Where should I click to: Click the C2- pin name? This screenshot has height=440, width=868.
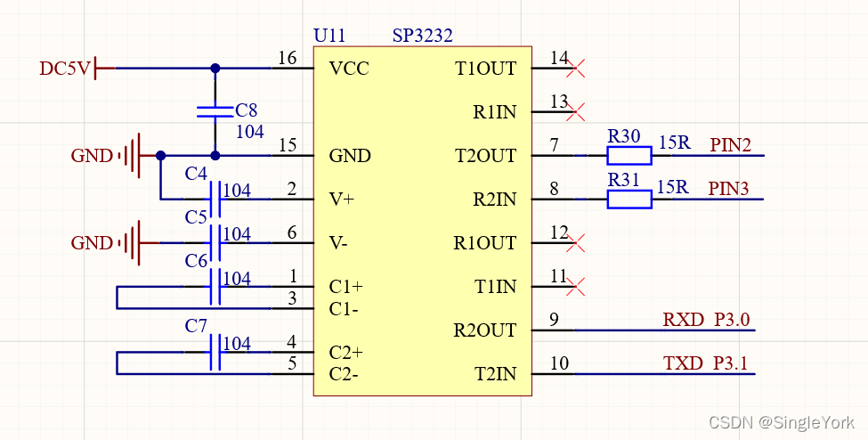344,375
